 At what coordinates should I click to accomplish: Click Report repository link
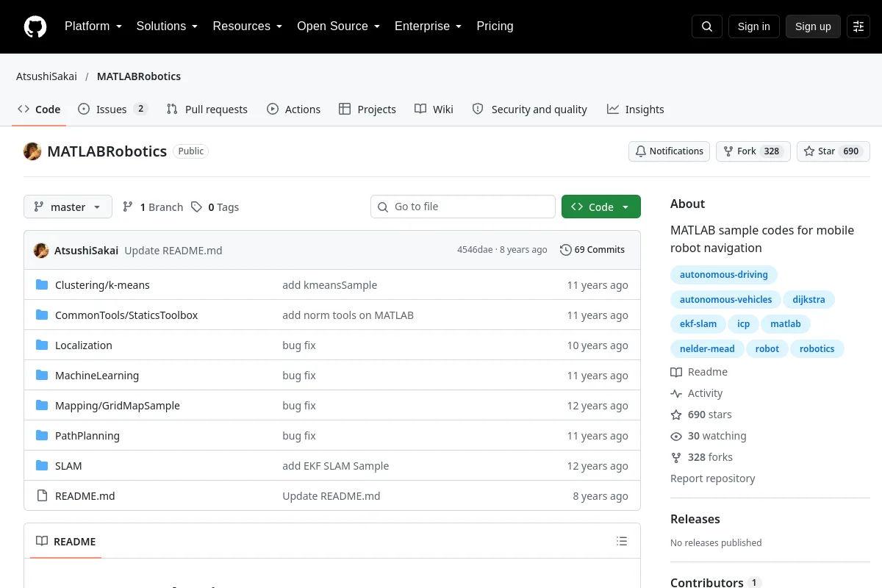[x=713, y=478]
